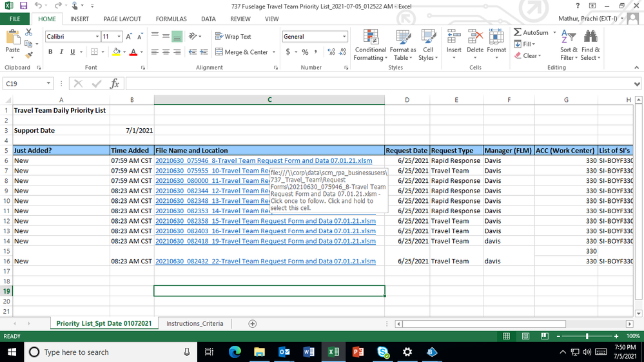Toggle Italic formatting
644x362 pixels.
coord(61,52)
